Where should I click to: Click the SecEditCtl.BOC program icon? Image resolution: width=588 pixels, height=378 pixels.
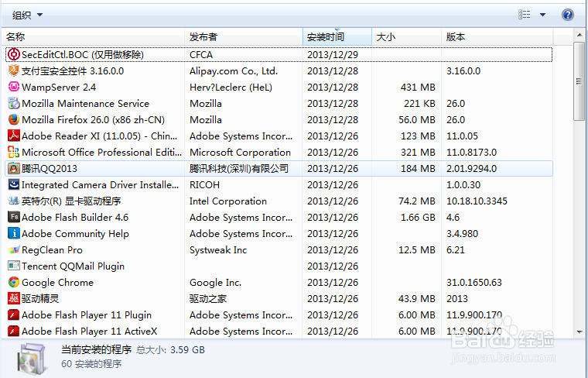14,55
